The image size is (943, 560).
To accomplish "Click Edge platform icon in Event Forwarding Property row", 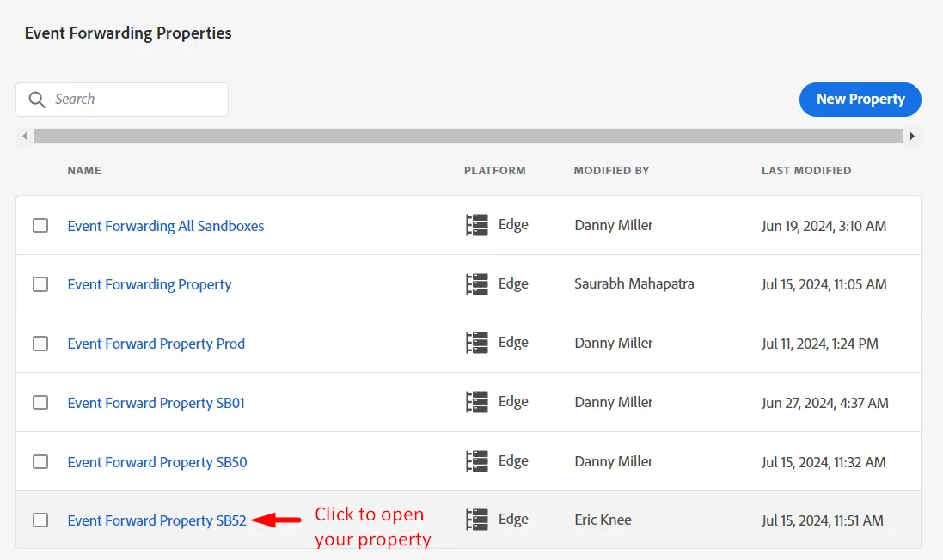I will pyautogui.click(x=477, y=284).
